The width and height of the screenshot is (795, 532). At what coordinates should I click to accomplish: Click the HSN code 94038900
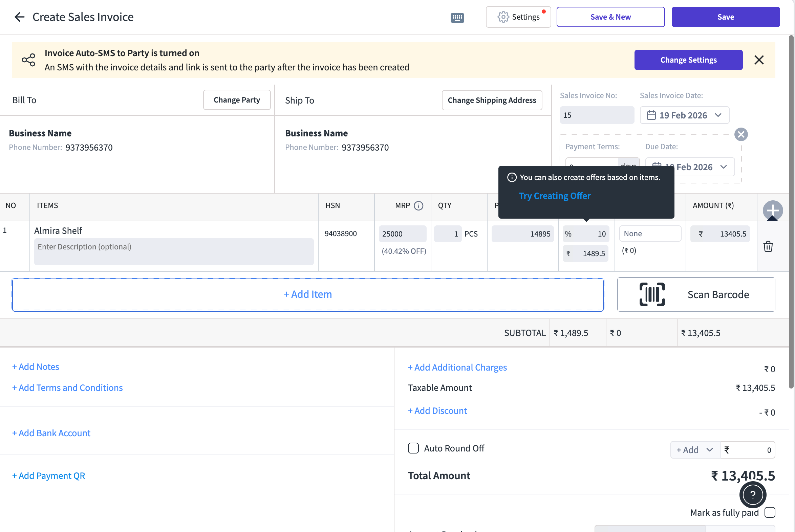pos(341,234)
